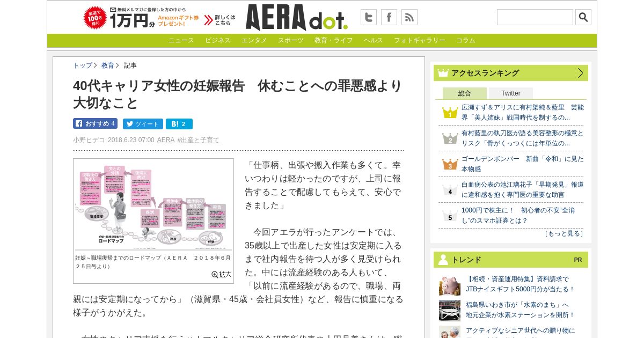Click the white car trend thumbnail
The width and height of the screenshot is (644, 338).
coord(450,311)
